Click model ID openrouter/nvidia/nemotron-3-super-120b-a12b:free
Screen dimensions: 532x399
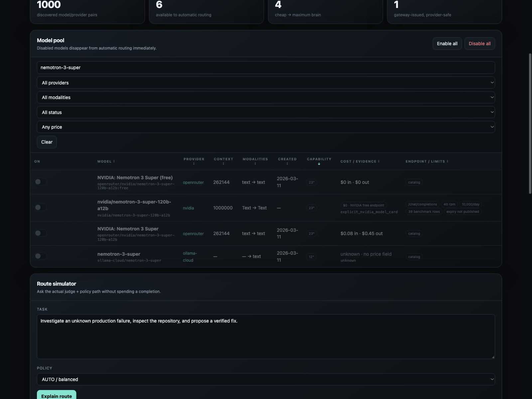[136, 186]
